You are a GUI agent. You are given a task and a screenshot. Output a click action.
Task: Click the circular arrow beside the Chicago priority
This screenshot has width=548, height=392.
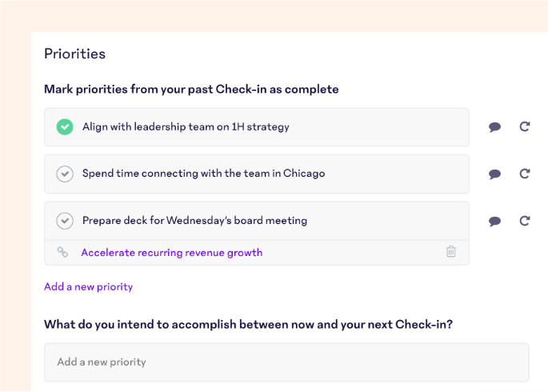coord(525,174)
